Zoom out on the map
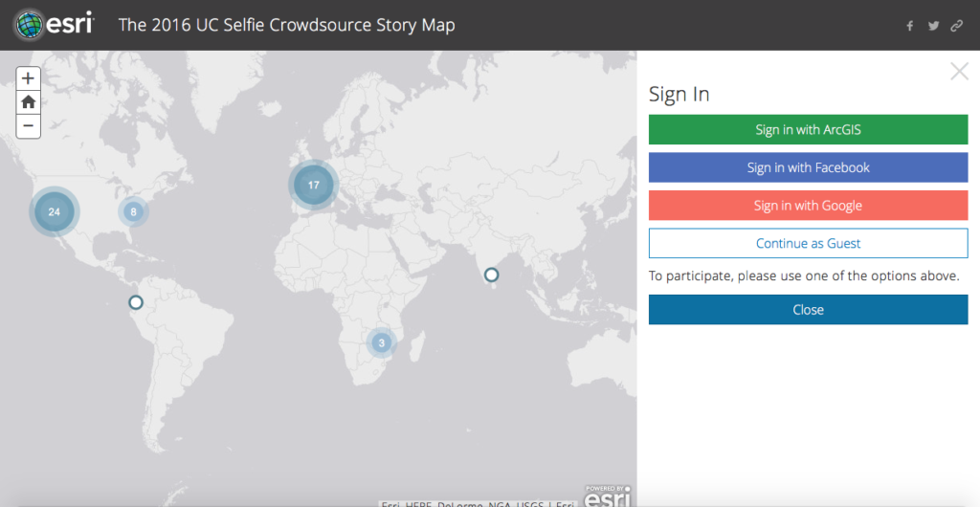Viewport: 980px width, 507px height. point(28,126)
